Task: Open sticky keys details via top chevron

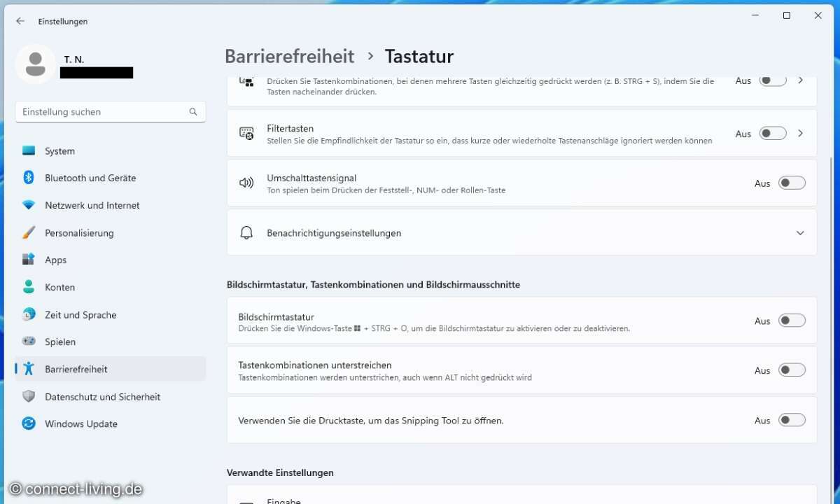Action: (x=800, y=80)
